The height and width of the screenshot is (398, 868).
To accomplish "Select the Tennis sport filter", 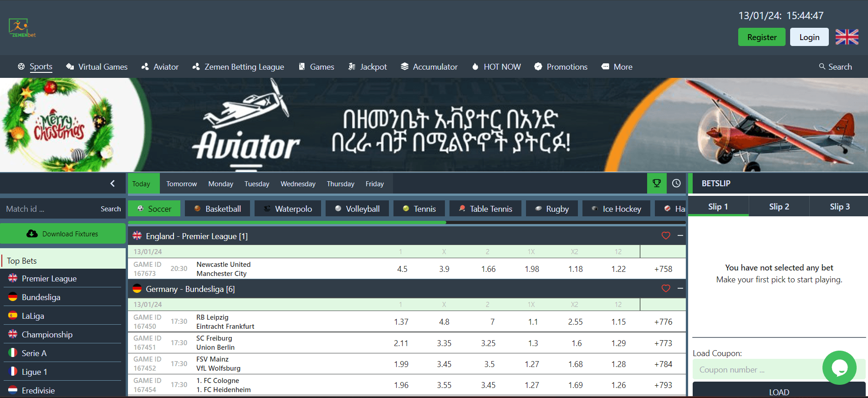I will click(x=419, y=209).
